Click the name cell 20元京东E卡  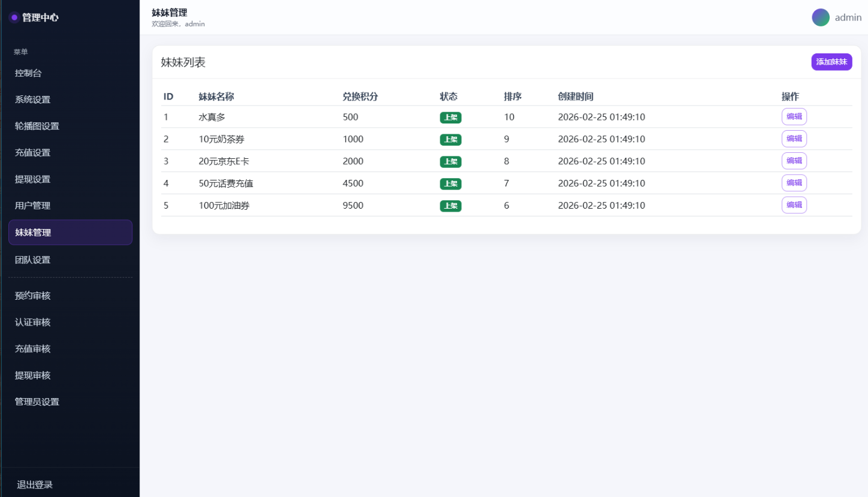[x=224, y=161]
